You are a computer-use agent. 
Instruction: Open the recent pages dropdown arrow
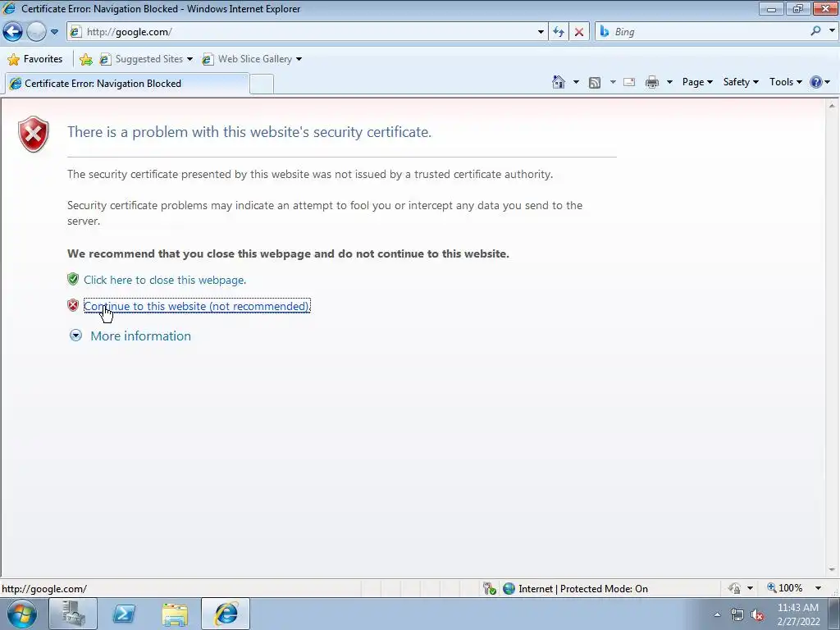coord(54,32)
